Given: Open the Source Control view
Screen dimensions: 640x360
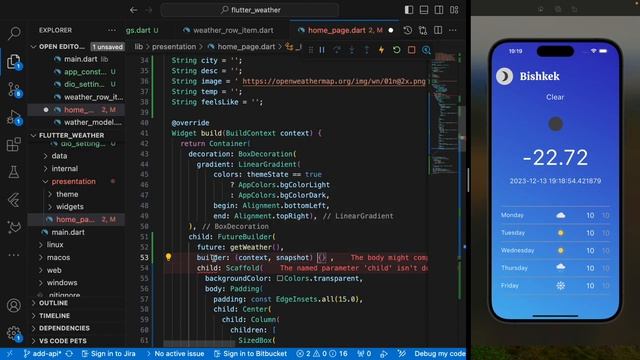Looking at the screenshot, I should (14, 89).
